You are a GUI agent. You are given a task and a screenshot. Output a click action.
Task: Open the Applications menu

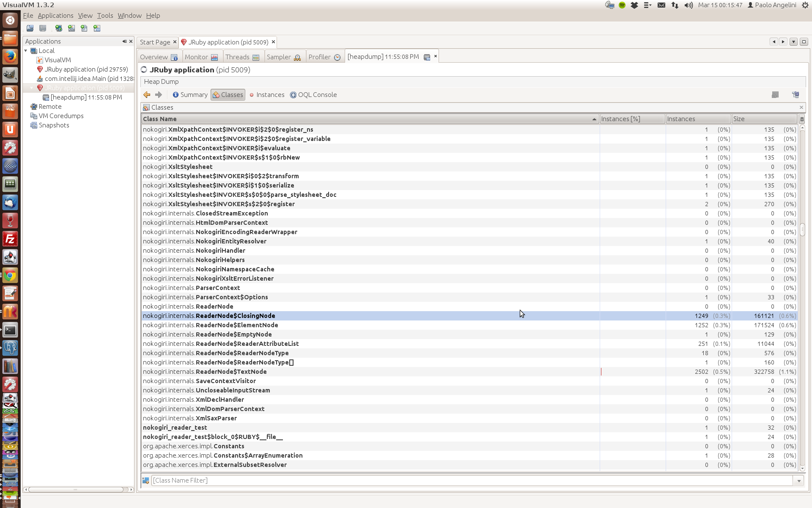[55, 16]
